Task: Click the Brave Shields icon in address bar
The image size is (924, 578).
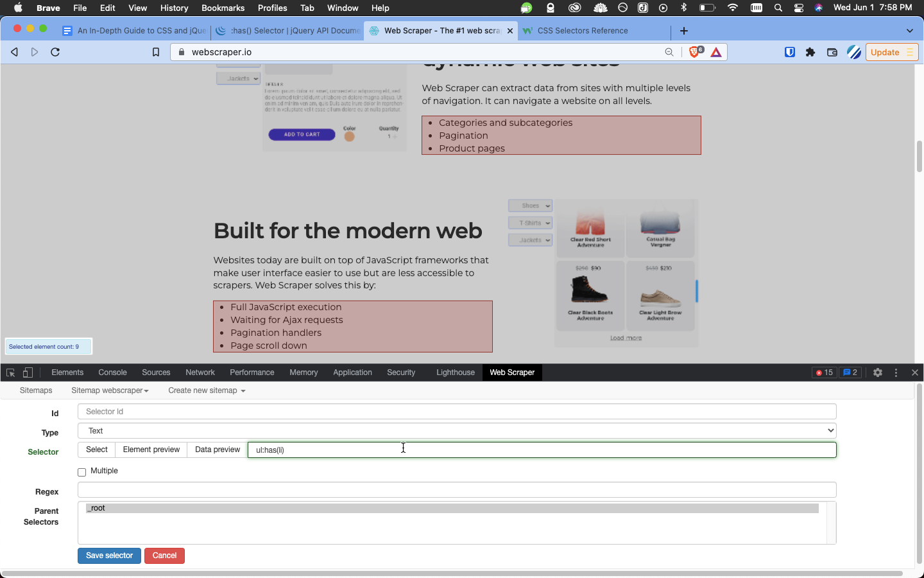Action: pos(695,52)
